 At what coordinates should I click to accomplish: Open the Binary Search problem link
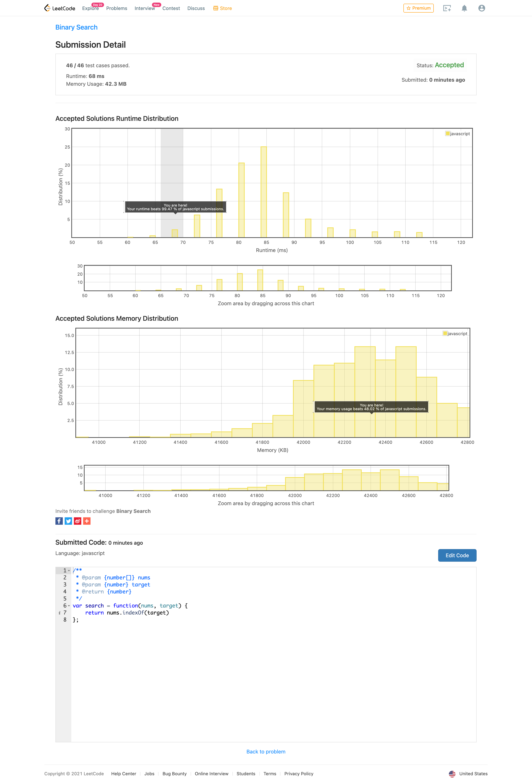(76, 27)
